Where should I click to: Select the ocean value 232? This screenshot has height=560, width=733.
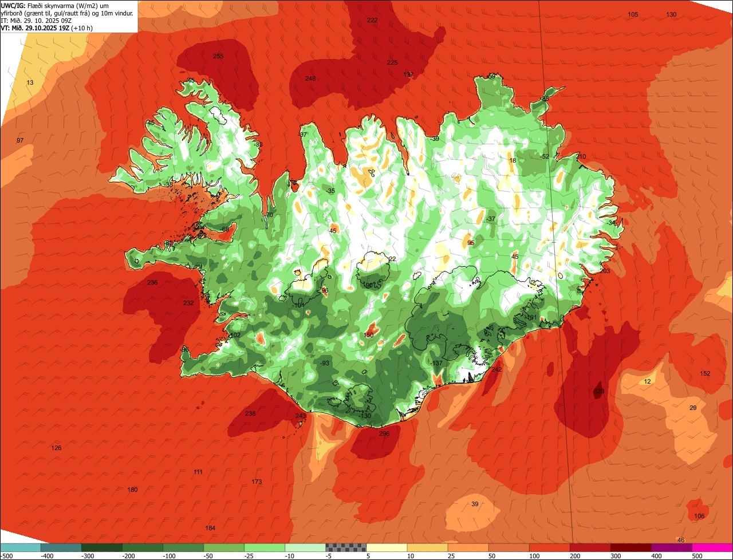pyautogui.click(x=188, y=303)
